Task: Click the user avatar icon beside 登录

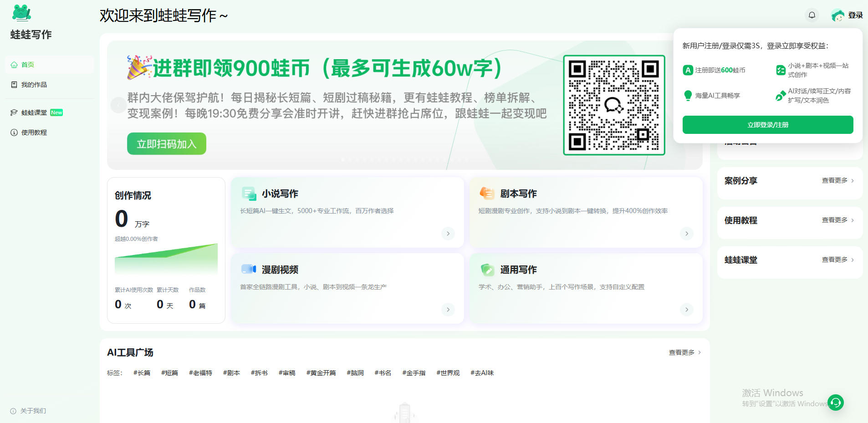Action: 837,15
